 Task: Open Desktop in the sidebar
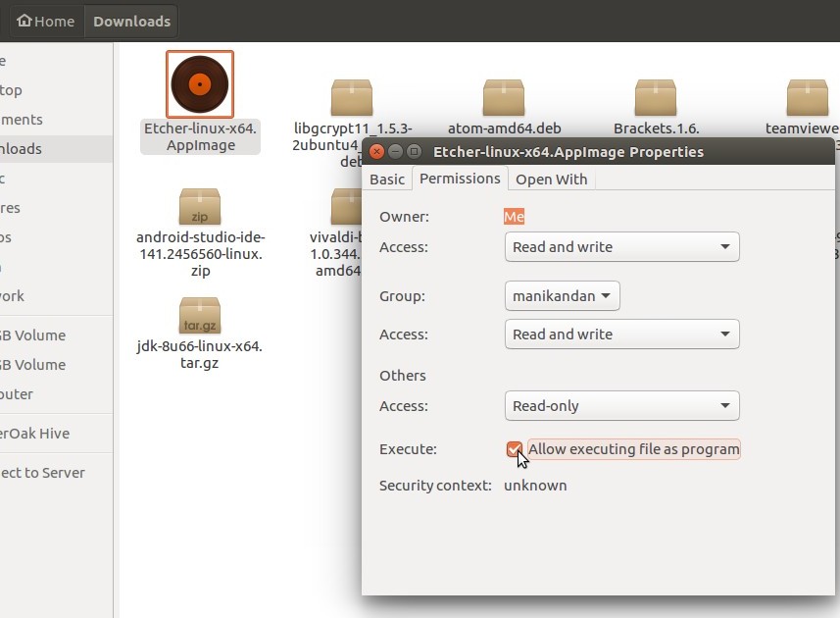[56, 90]
